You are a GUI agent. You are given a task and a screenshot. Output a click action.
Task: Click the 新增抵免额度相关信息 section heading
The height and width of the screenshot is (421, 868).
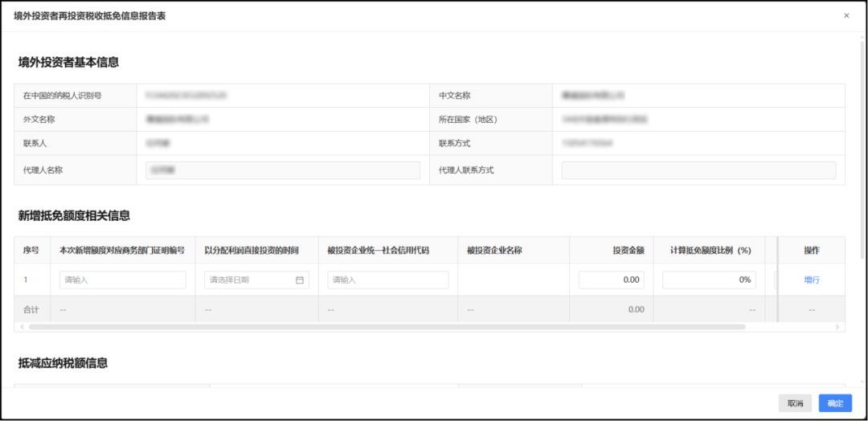coord(74,216)
